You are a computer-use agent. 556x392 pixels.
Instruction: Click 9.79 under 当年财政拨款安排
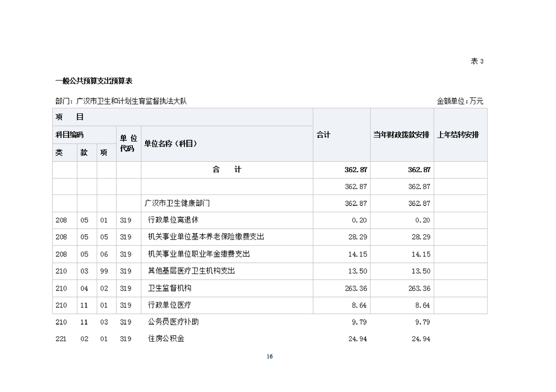tap(423, 322)
